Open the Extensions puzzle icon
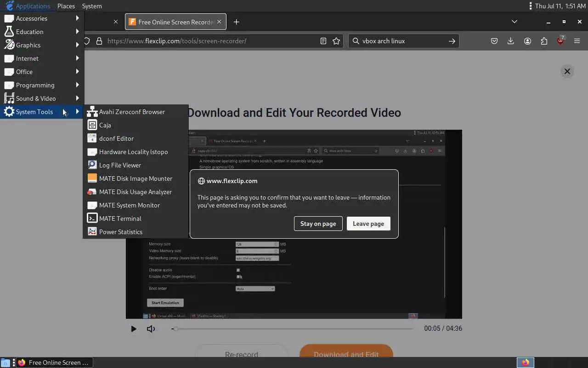Screen dimensions: 588x368 click(x=544, y=41)
